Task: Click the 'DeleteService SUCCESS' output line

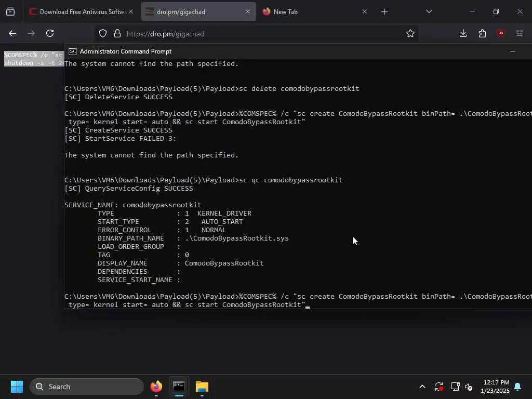Action: [118, 97]
